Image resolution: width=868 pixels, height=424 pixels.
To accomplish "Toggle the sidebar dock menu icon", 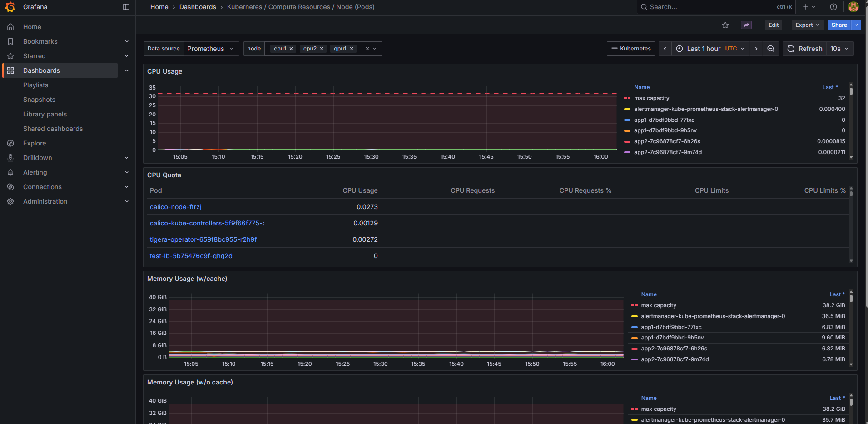I will coord(126,7).
